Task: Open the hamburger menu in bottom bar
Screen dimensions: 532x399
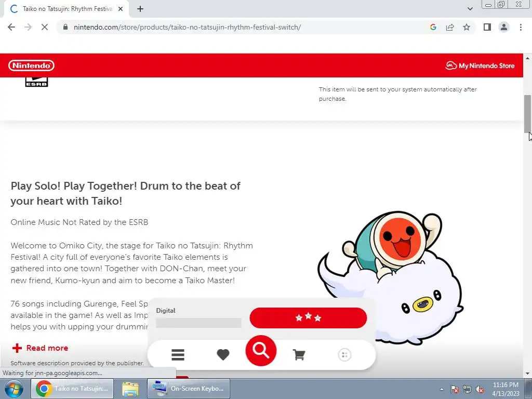Action: pos(178,355)
